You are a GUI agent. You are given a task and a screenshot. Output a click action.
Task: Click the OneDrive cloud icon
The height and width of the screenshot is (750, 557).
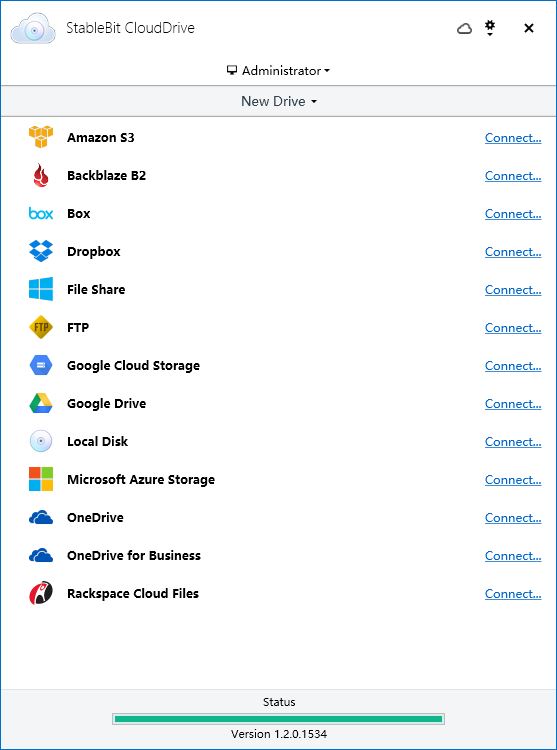pyautogui.click(x=41, y=518)
